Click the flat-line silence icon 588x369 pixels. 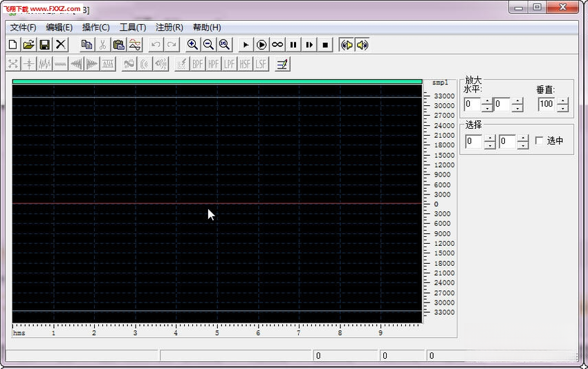[x=60, y=64]
